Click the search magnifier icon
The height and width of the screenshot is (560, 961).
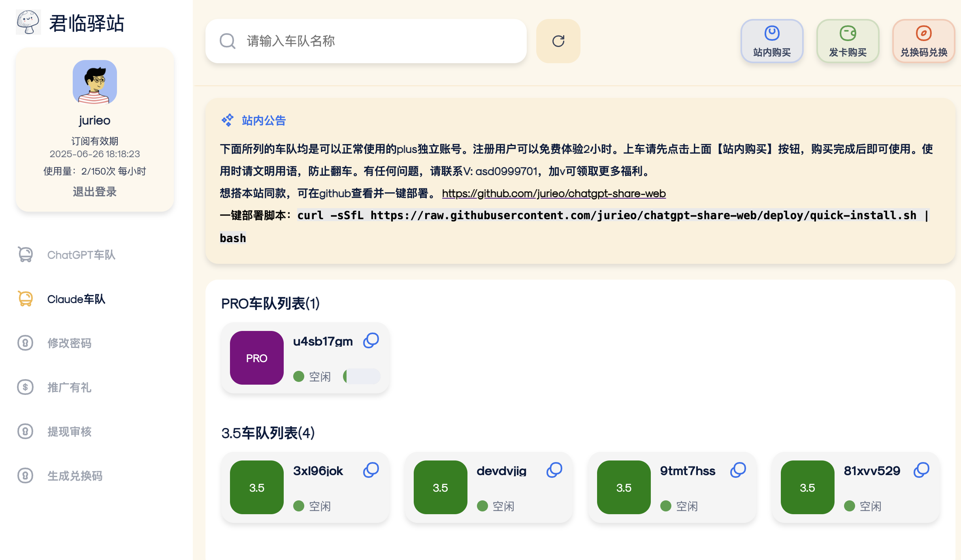tap(228, 41)
